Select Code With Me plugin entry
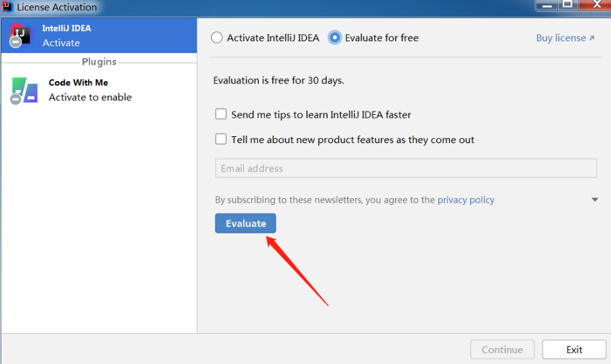Screen dimensions: 611x364 (x=99, y=90)
